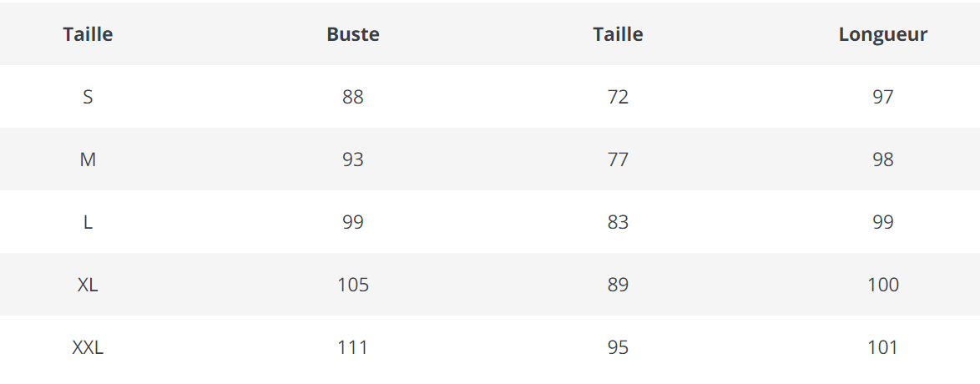
Task: Click the length value 97 for size S
Action: (x=882, y=97)
